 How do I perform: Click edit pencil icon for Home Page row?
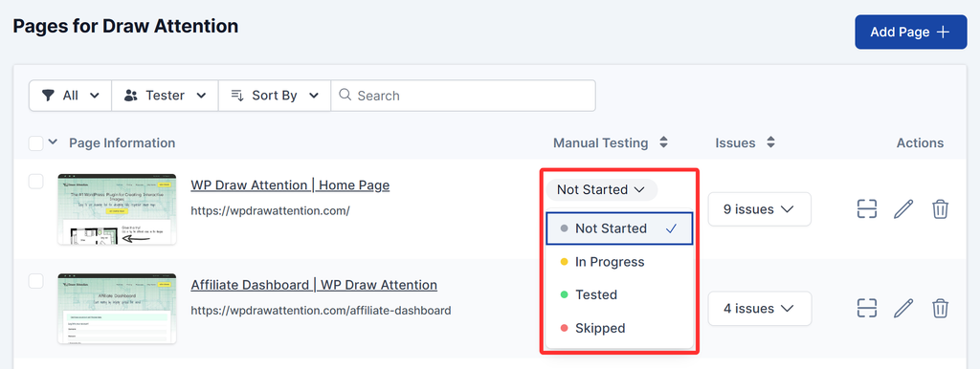tap(903, 209)
